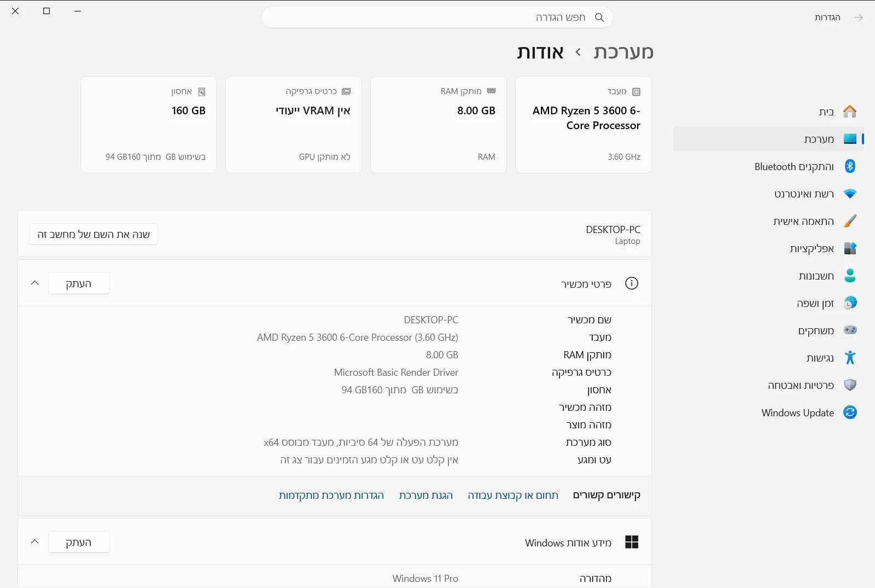Focus the חפש הגדרה search field
Screen dimensions: 875x588
(437, 18)
